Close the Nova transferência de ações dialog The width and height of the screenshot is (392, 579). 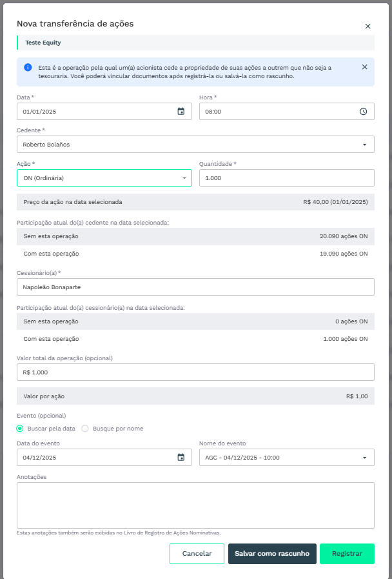367,26
